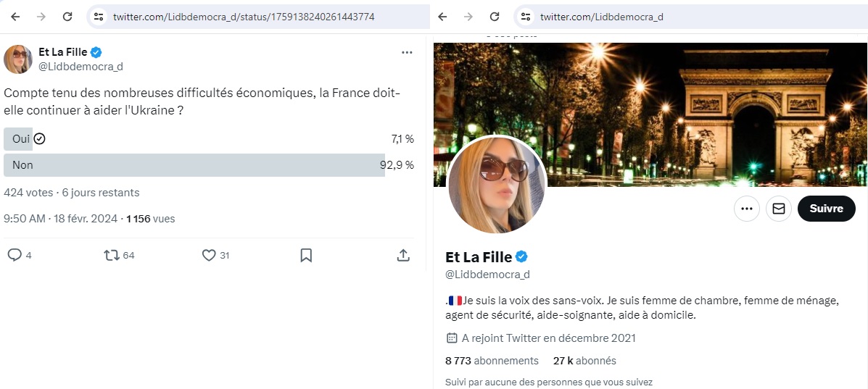
Task: Select the 'Oui' poll option
Action: (22, 139)
